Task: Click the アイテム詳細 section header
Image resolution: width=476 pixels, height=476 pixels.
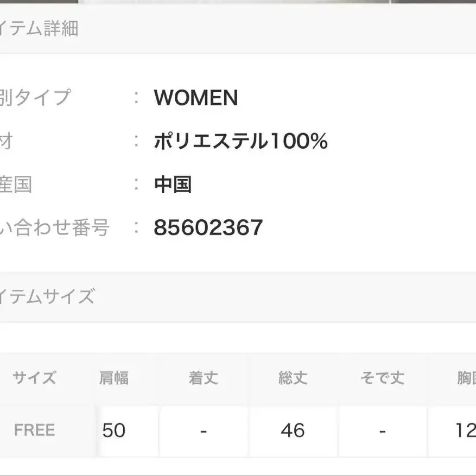Action: click(x=39, y=28)
